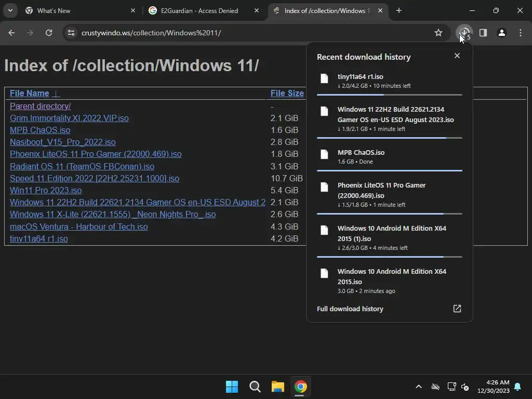Open the Chrome three-dot menu
Viewport: 532px width, 399px height.
point(521,33)
